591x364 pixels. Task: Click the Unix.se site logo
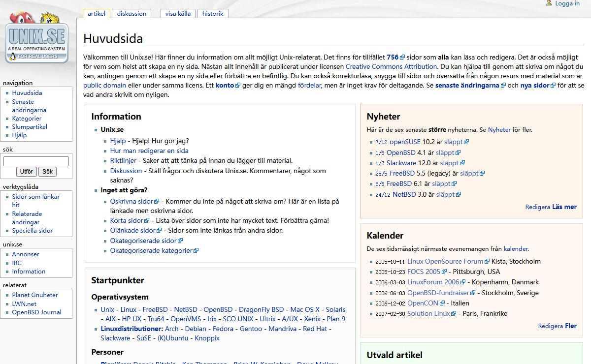coord(36,38)
